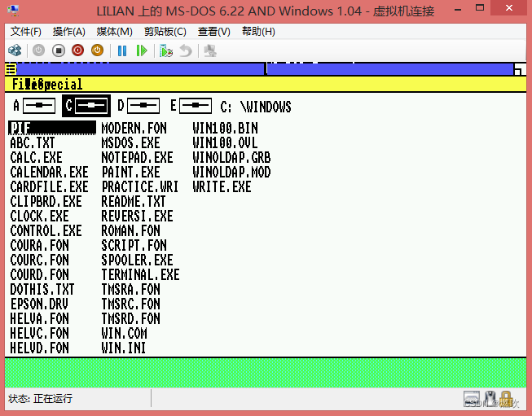Screen dimensions: 532x416
Task: Click the lock status icon
Action: (505, 398)
